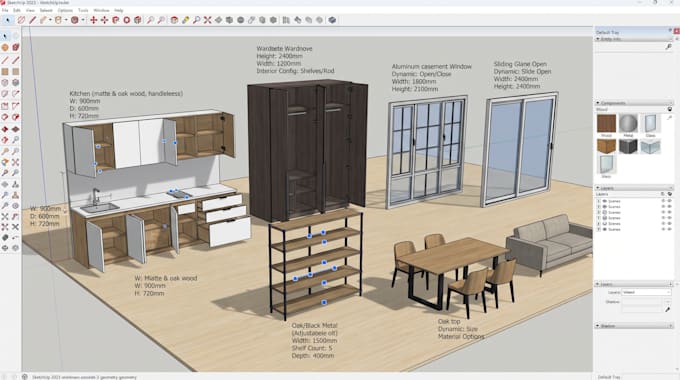Click the 'Width: 1800mm' window annotation
The width and height of the screenshot is (680, 380).
414,82
